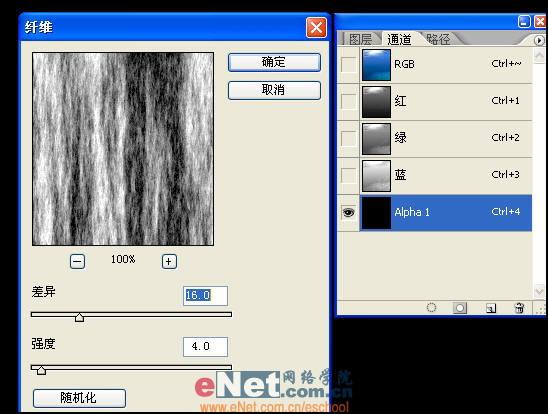
Task: Create new channel icon
Action: click(491, 308)
